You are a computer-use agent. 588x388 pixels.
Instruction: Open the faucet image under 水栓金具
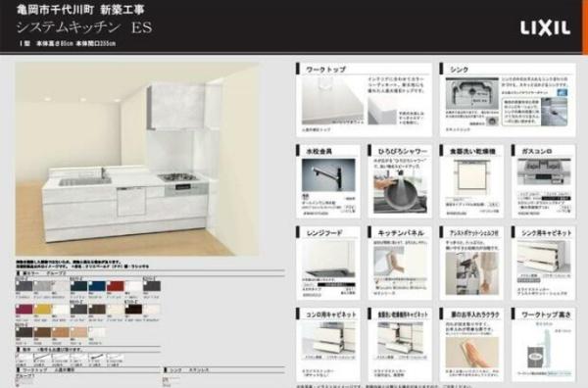tap(328, 175)
